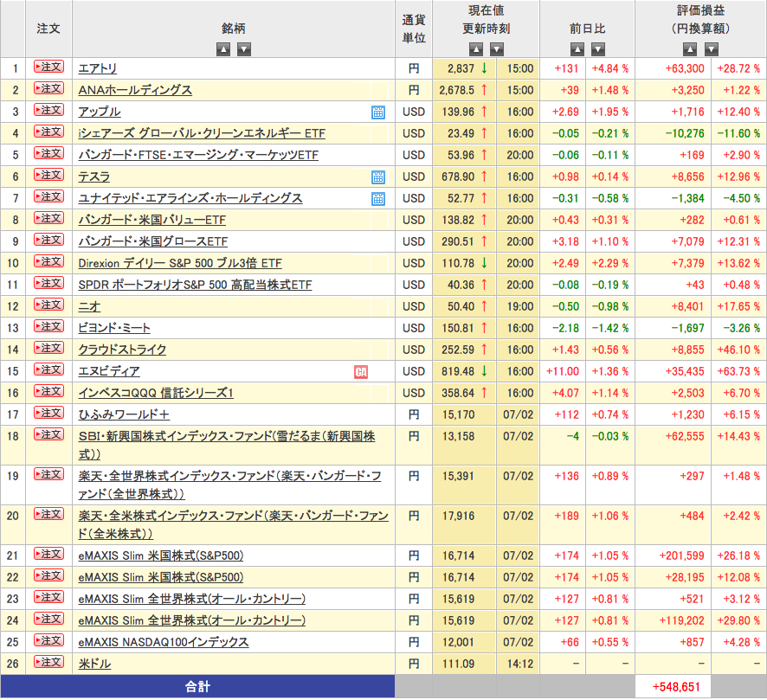Select 通貨単位 column header
This screenshot has height=700, width=767.
coord(414,29)
